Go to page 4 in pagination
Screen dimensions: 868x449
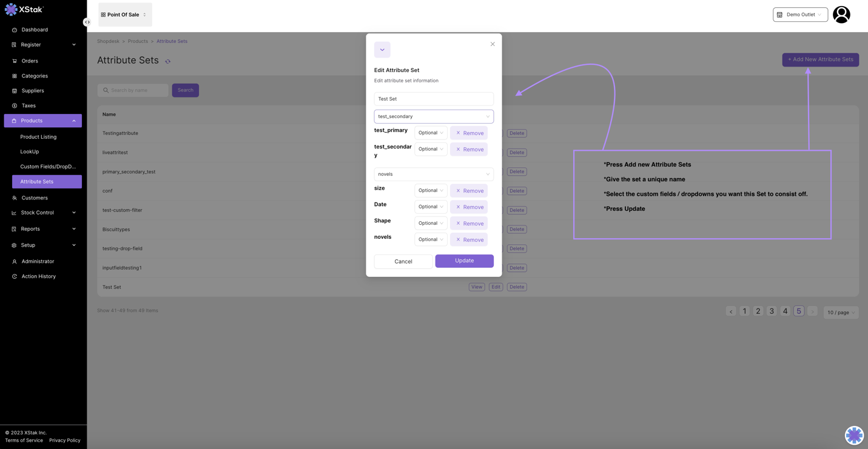point(785,311)
